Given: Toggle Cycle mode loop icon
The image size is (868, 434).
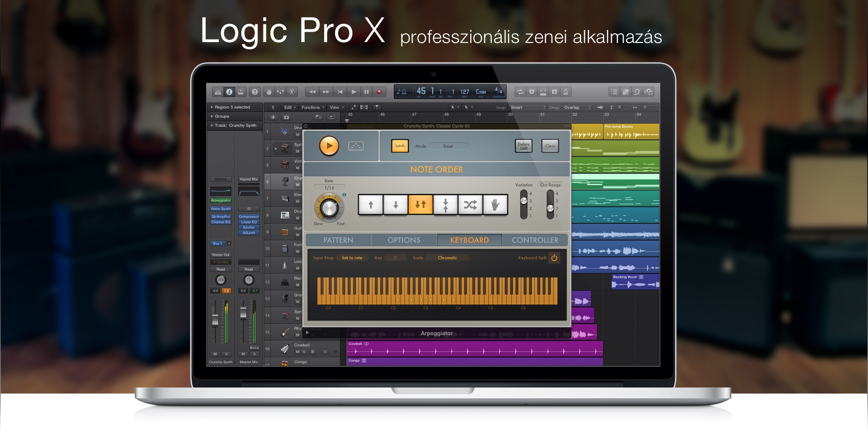Looking at the screenshot, I should (520, 92).
